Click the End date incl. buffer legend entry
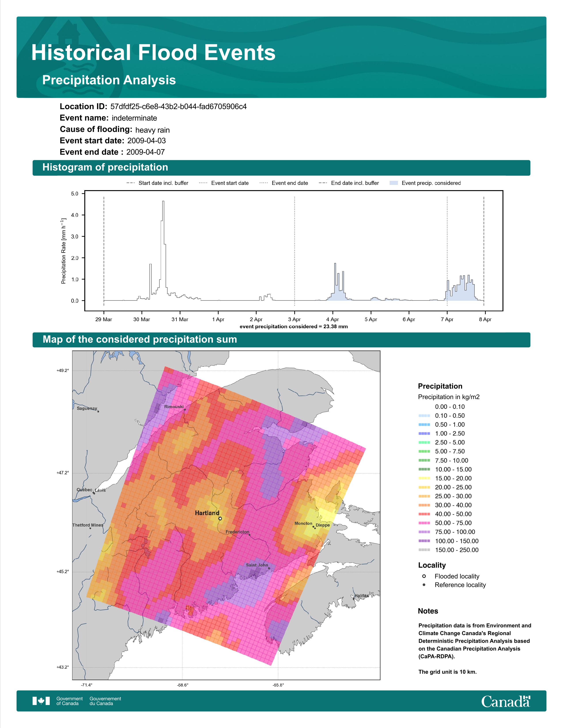This screenshot has width=563, height=728. pyautogui.click(x=349, y=183)
